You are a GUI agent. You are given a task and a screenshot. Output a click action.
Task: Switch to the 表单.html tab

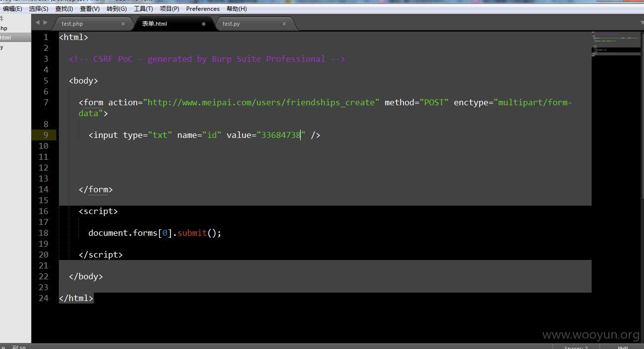(x=155, y=24)
